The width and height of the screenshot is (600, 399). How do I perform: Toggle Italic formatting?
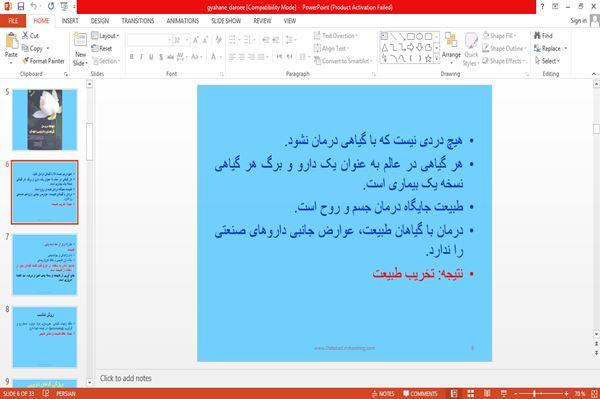[x=141, y=57]
